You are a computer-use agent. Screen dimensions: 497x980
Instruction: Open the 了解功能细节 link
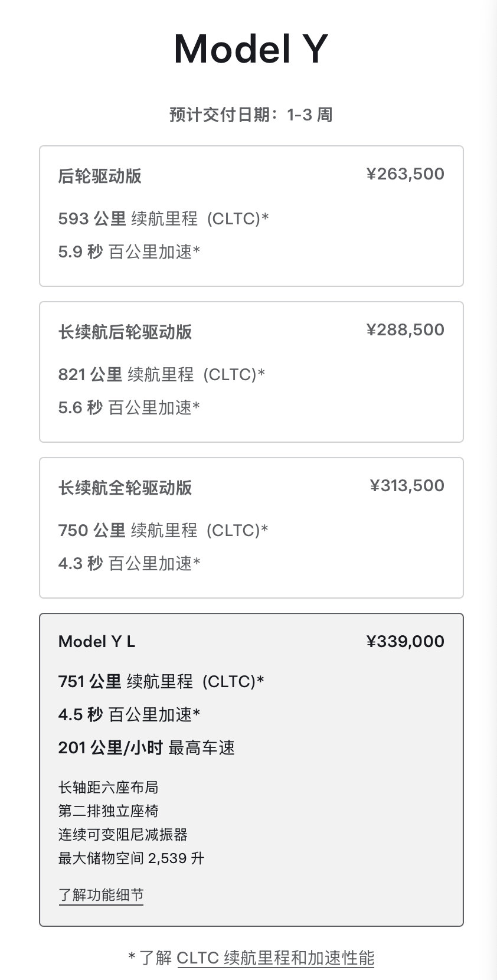(101, 895)
